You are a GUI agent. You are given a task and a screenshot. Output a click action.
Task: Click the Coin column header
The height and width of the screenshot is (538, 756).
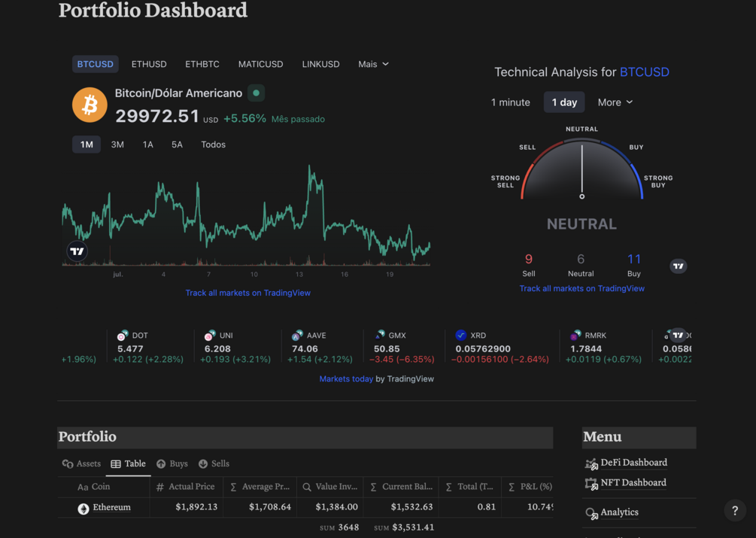(104, 488)
